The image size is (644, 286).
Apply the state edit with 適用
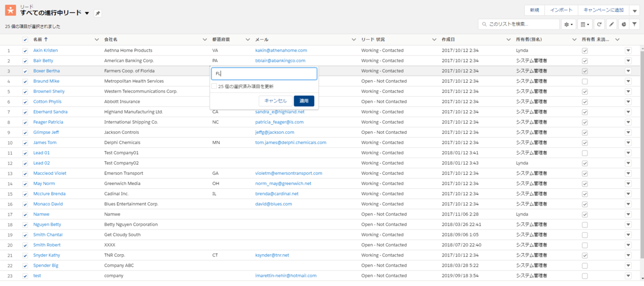tap(304, 101)
